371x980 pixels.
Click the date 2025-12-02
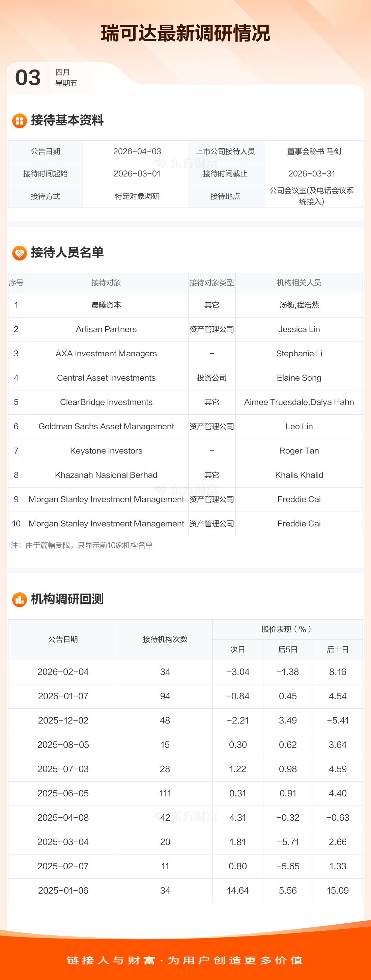pos(63,721)
